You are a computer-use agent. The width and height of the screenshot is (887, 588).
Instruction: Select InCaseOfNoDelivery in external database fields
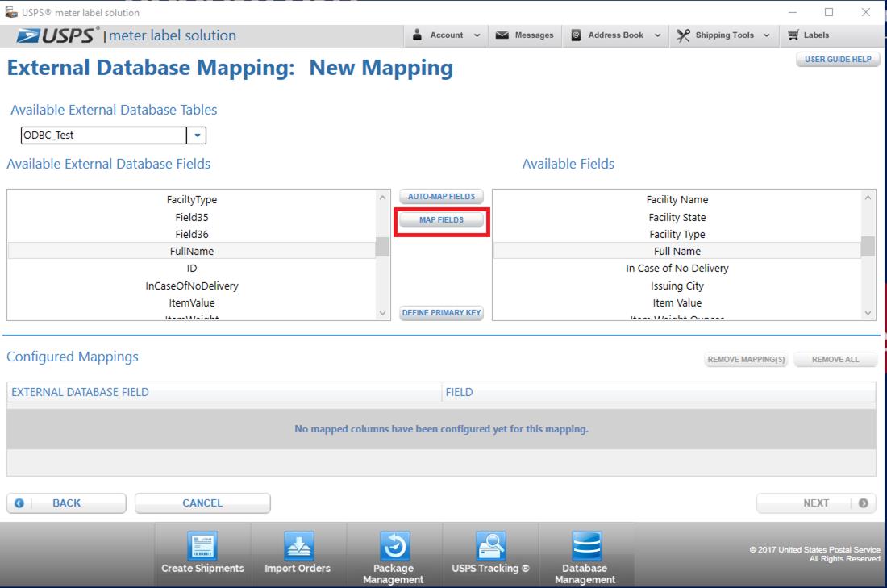[x=192, y=286]
